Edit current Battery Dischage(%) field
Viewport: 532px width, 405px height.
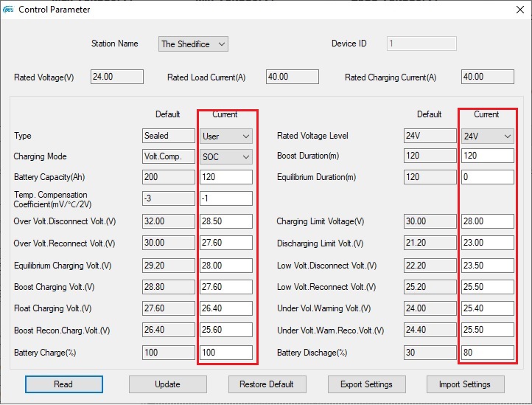pos(488,353)
